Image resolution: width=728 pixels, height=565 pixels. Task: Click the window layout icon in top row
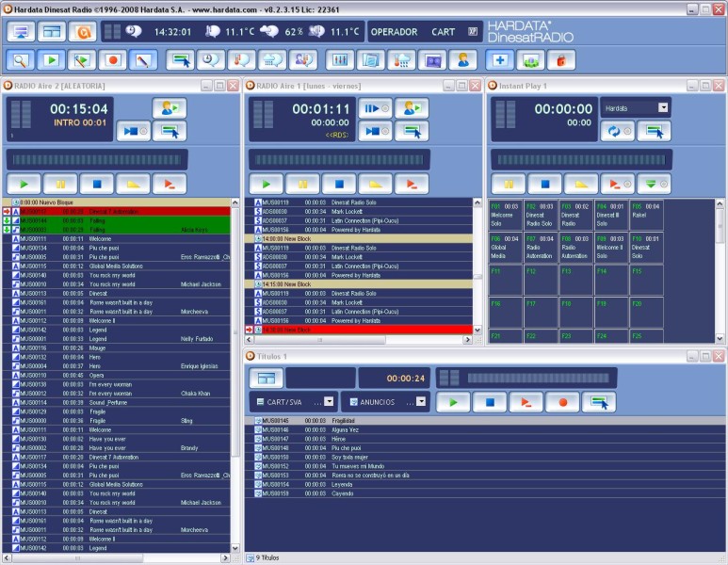[x=52, y=32]
